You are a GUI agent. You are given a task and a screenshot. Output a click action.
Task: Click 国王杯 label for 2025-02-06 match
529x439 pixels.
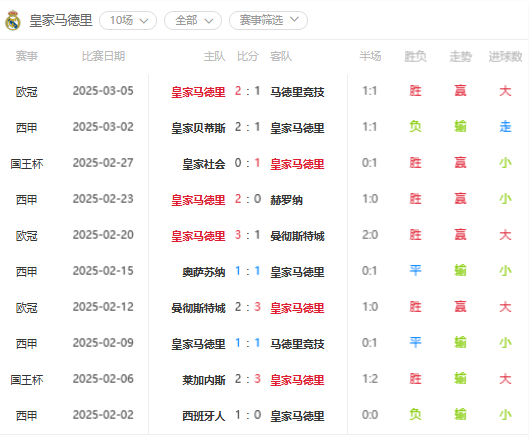point(27,380)
